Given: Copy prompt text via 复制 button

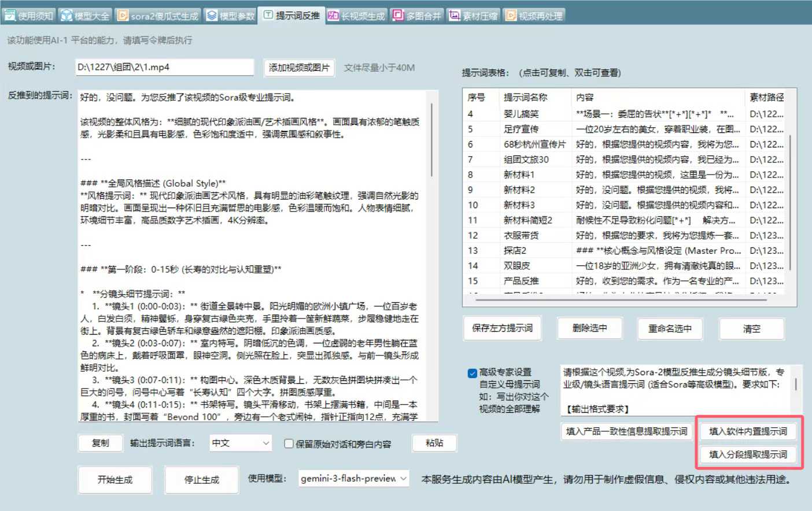Looking at the screenshot, I should 100,443.
